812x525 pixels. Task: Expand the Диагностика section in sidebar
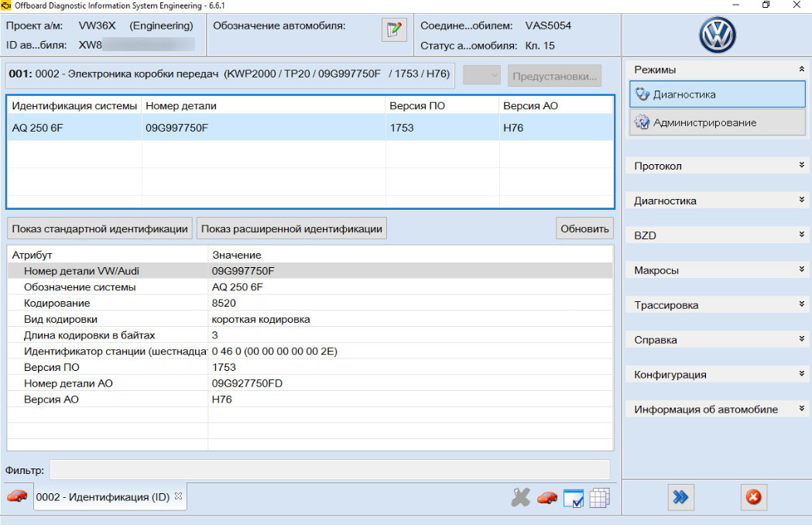pyautogui.click(x=801, y=200)
